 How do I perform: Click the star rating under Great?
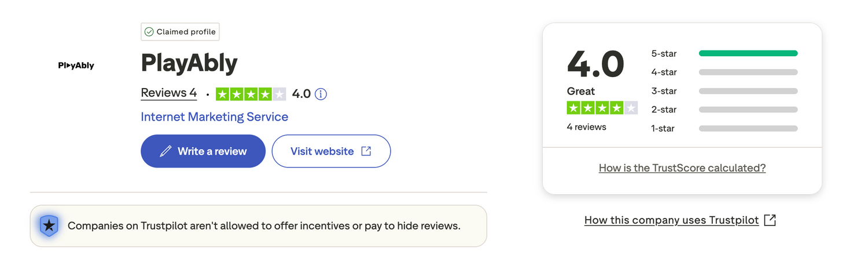(x=602, y=108)
